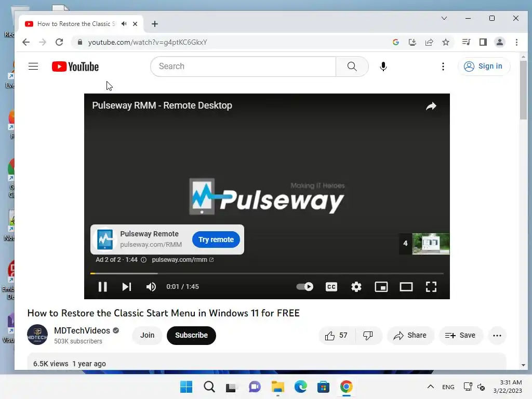532x399 pixels.
Task: Mute the video player volume
Action: click(x=151, y=287)
